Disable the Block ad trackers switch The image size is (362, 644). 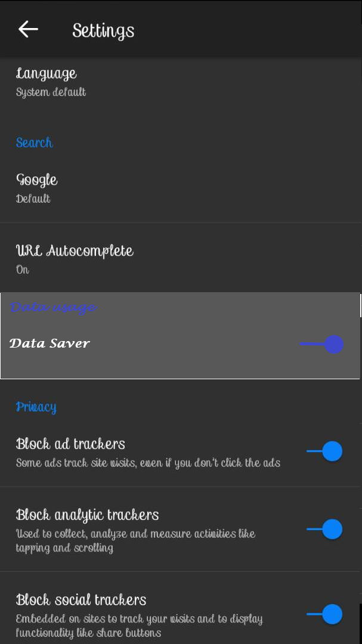point(326,451)
